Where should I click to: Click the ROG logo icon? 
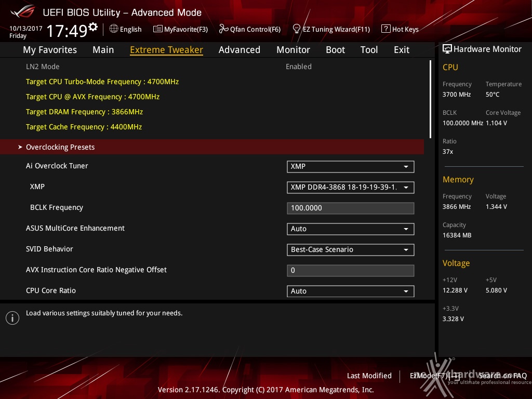pos(22,11)
